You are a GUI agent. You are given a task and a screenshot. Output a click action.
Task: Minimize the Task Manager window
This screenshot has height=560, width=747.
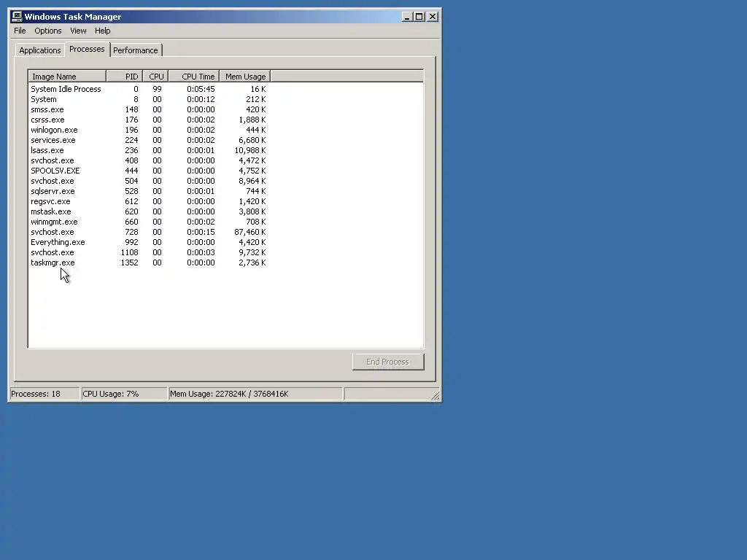click(x=407, y=17)
